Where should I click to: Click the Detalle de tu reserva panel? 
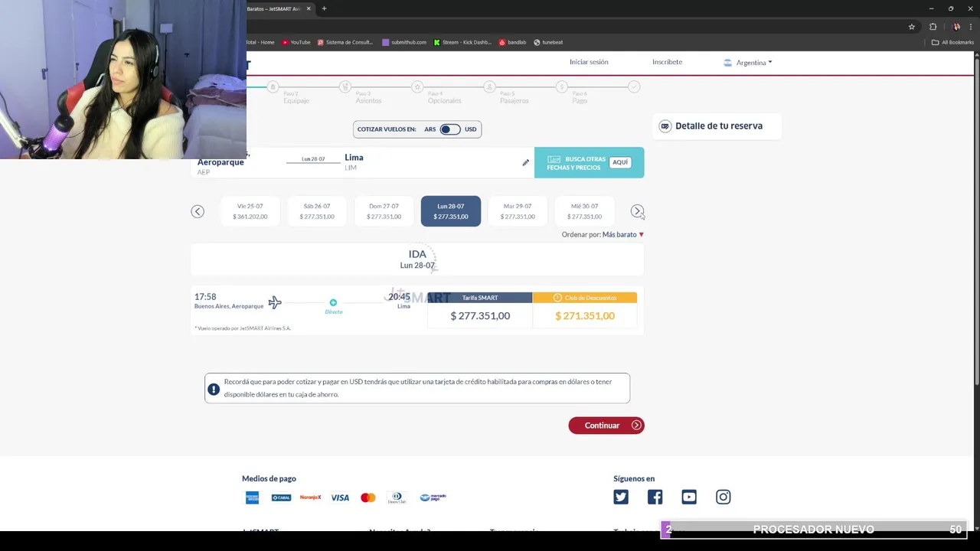[717, 126]
